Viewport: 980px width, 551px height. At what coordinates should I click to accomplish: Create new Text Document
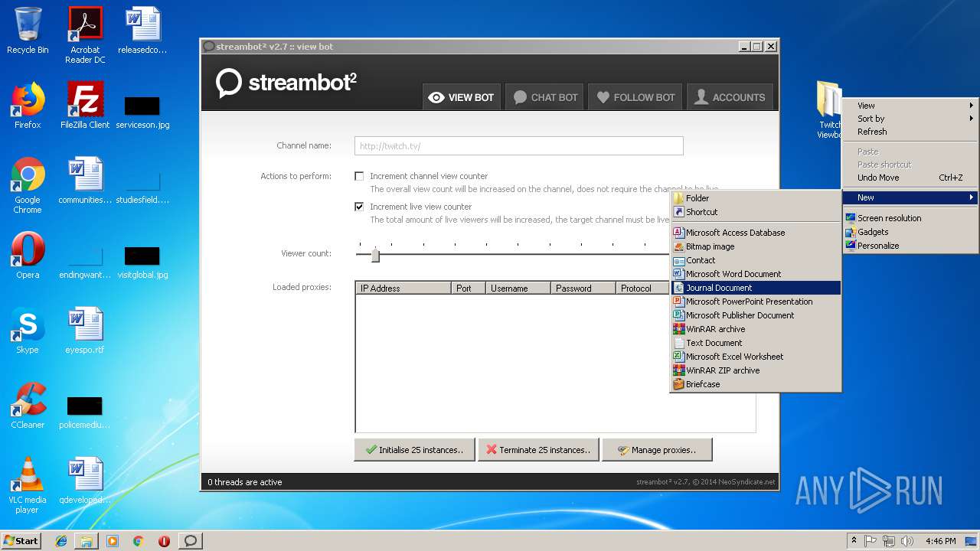pos(756,343)
